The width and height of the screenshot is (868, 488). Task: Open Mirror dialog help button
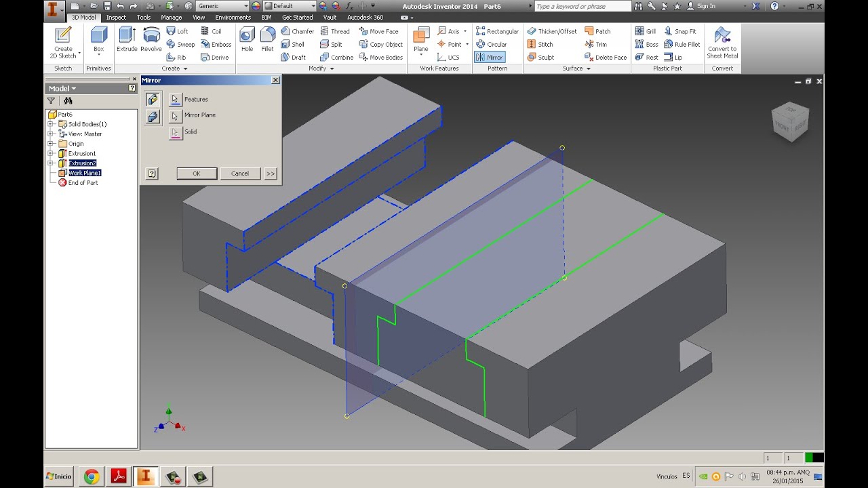click(152, 174)
